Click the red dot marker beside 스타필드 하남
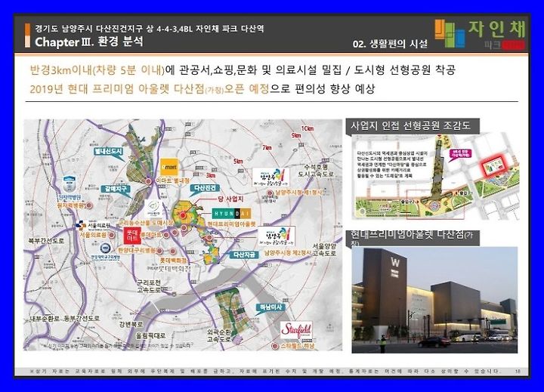The height and width of the screenshot is (392, 544). [x=275, y=346]
